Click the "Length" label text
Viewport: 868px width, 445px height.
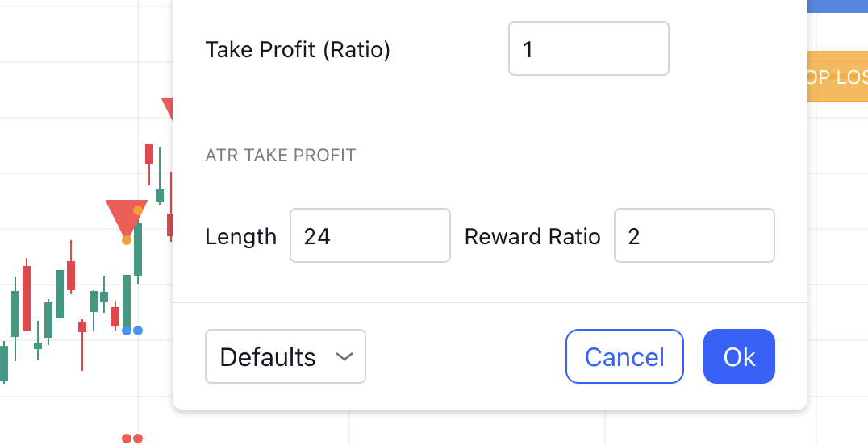click(240, 237)
